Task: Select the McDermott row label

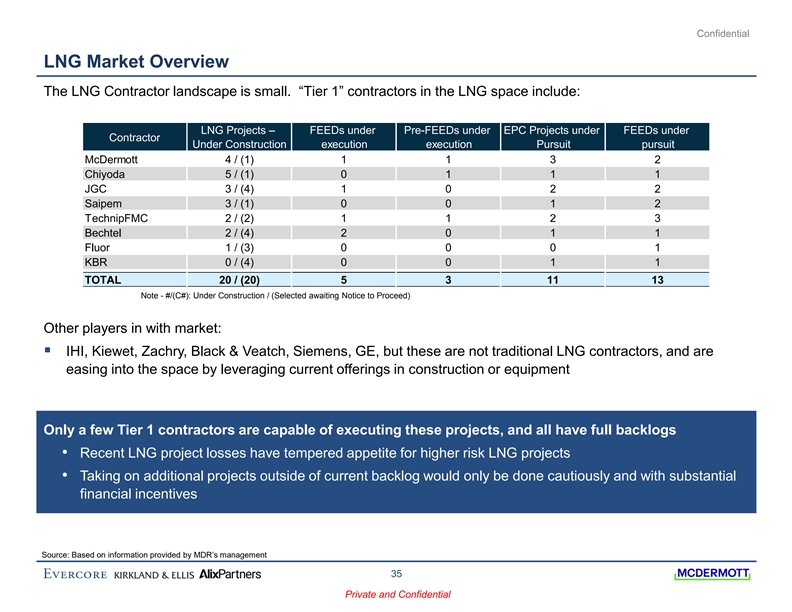Action: tap(111, 160)
